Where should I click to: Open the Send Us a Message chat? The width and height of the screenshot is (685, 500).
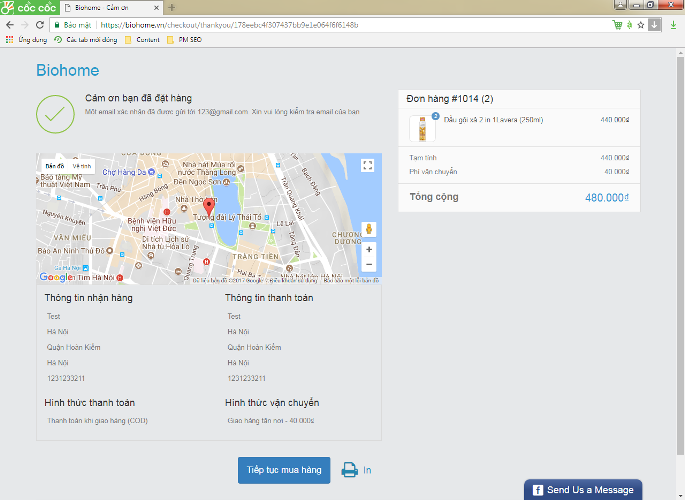pyautogui.click(x=583, y=490)
